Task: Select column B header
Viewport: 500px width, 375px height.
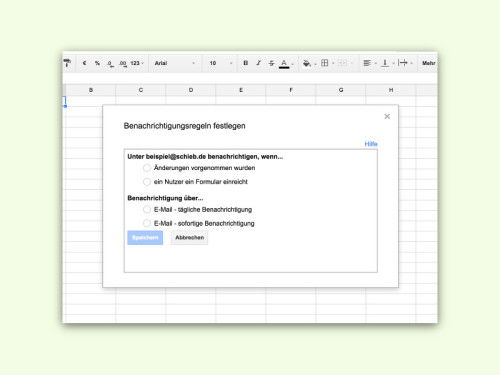Action: coord(91,90)
